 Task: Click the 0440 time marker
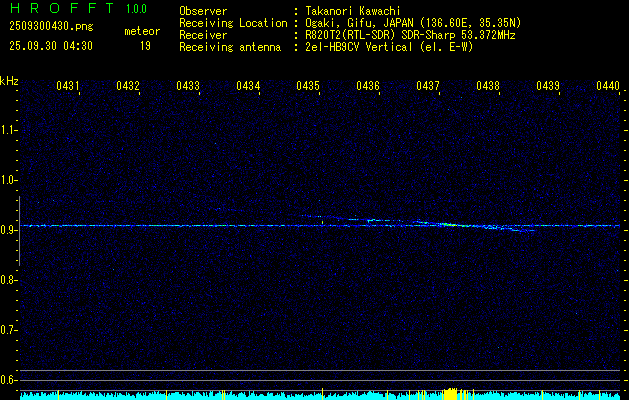point(608,87)
